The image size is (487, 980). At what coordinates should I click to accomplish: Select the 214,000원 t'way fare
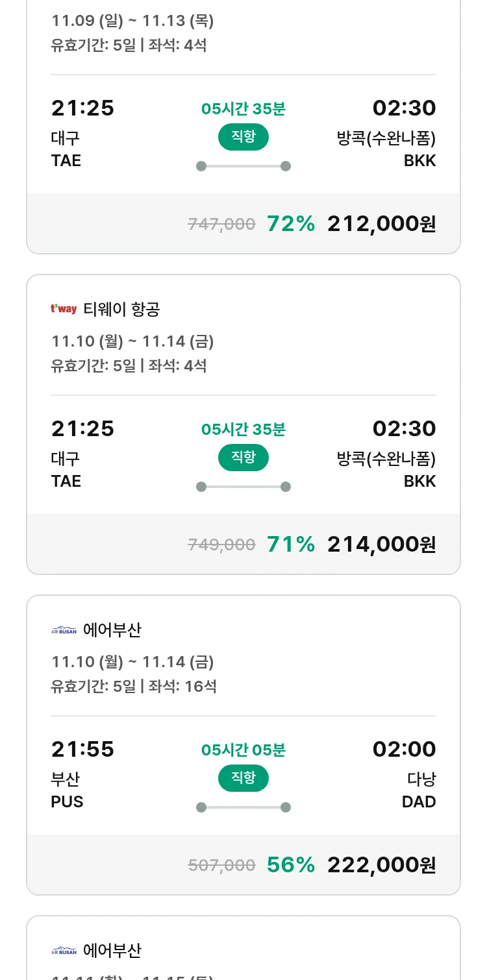click(381, 545)
